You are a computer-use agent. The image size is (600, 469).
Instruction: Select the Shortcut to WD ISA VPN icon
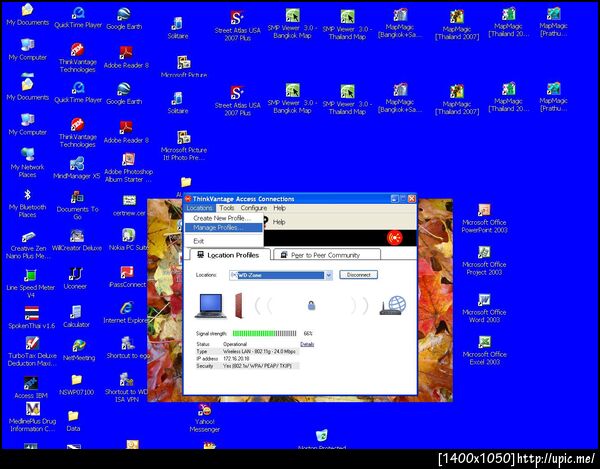126,388
